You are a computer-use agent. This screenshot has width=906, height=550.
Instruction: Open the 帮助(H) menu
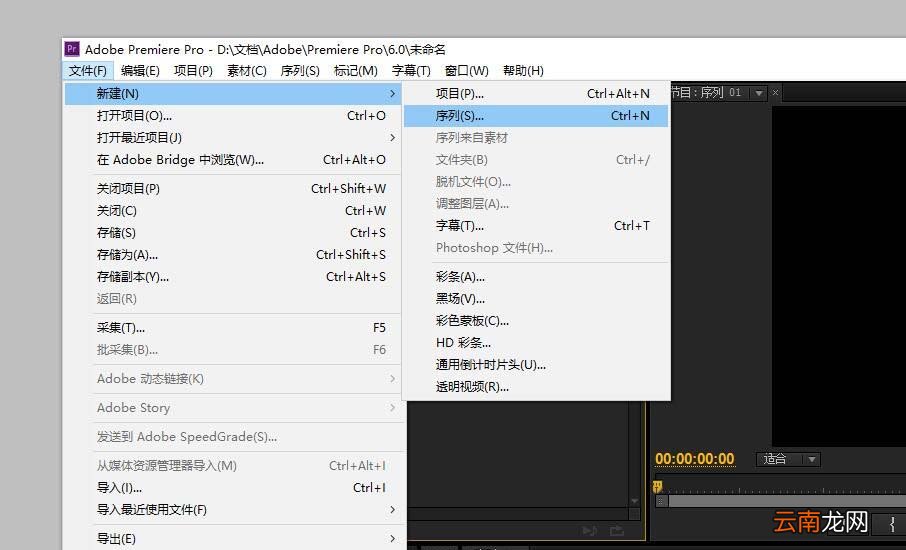[523, 70]
